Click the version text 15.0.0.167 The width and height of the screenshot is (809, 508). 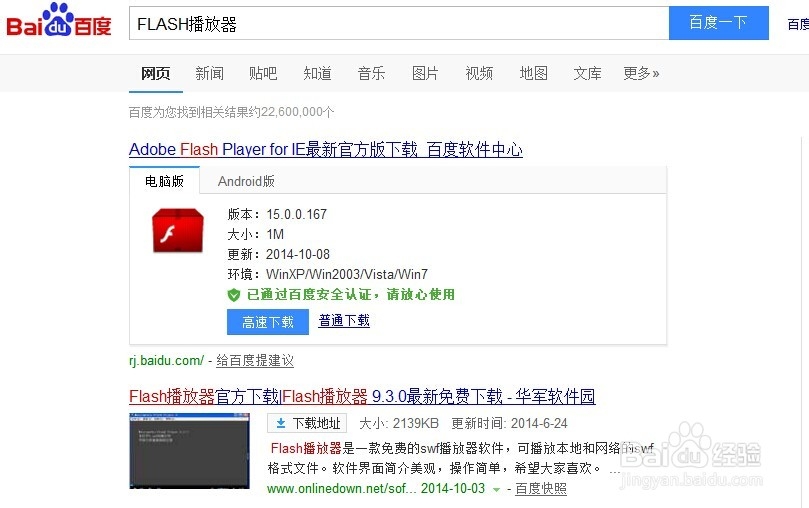pos(297,214)
